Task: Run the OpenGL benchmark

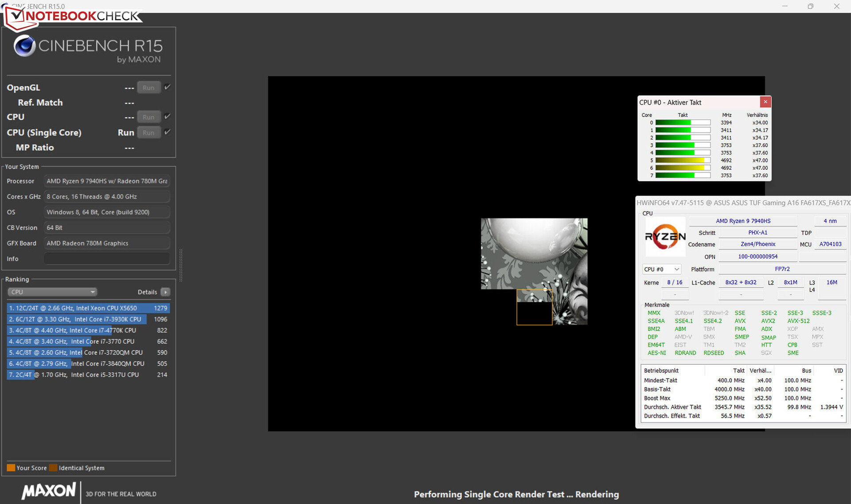Action: coord(148,88)
